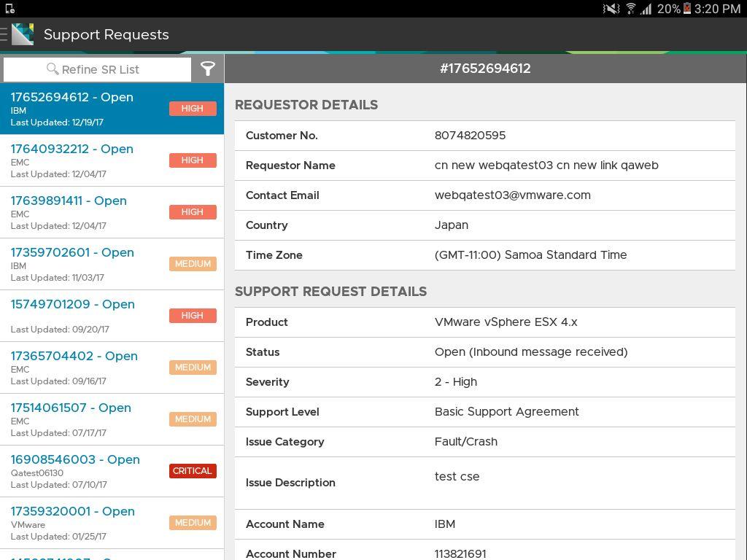The height and width of the screenshot is (560, 747).
Task: Check the muted sound status icon
Action: [611, 9]
